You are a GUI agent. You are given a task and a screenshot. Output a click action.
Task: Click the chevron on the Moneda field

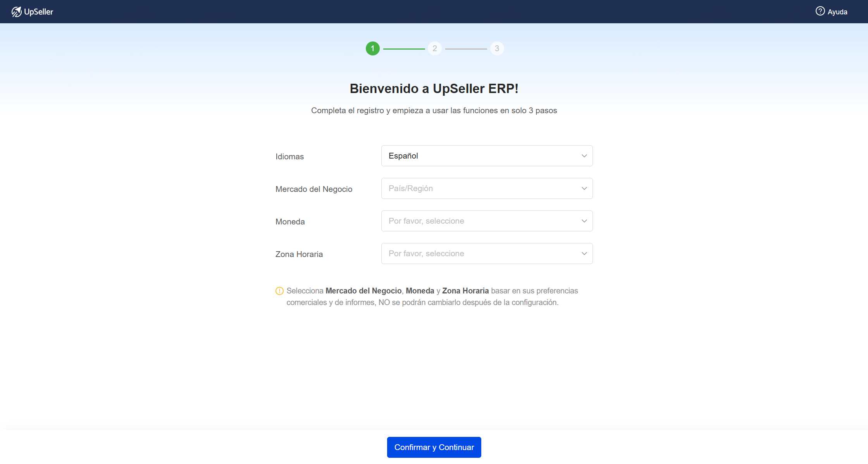pos(584,221)
